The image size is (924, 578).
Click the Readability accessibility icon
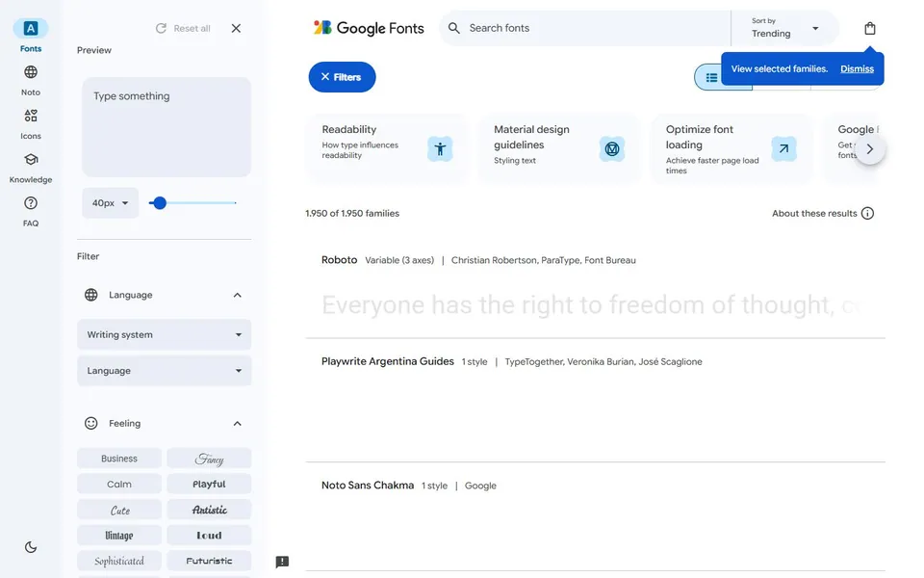click(x=440, y=148)
